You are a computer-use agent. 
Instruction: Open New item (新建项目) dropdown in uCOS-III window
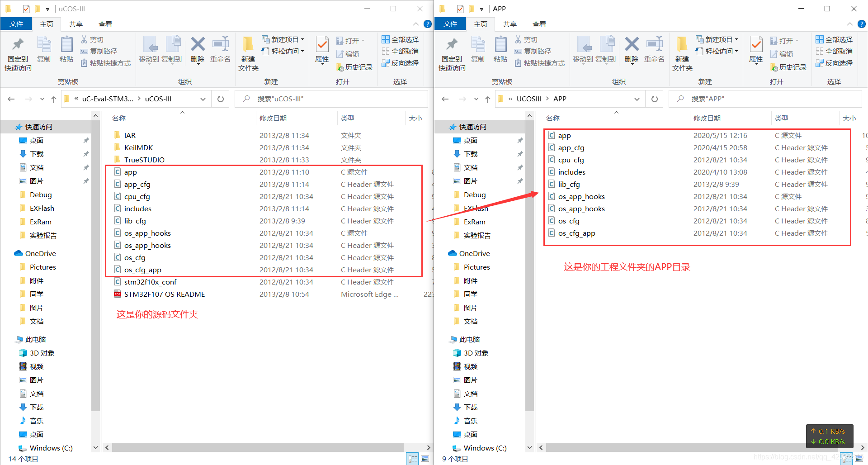(283, 40)
